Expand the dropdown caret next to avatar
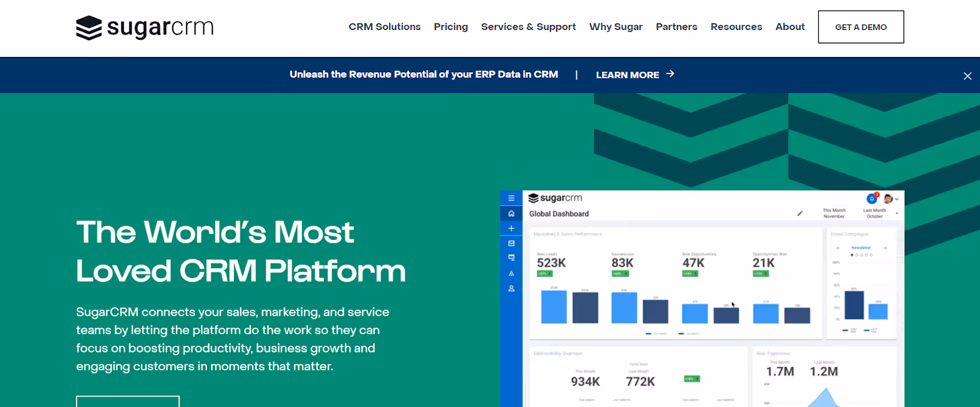Viewport: 980px width, 407px height. [897, 200]
